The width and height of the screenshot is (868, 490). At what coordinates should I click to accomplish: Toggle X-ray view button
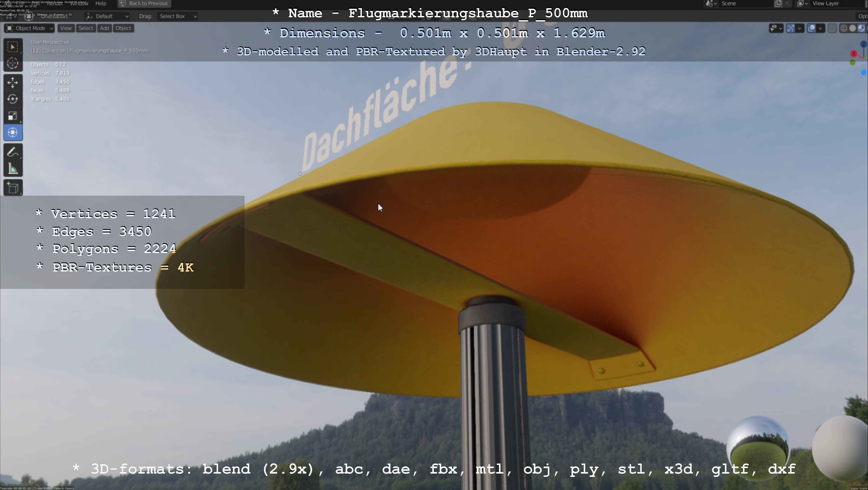tap(832, 28)
